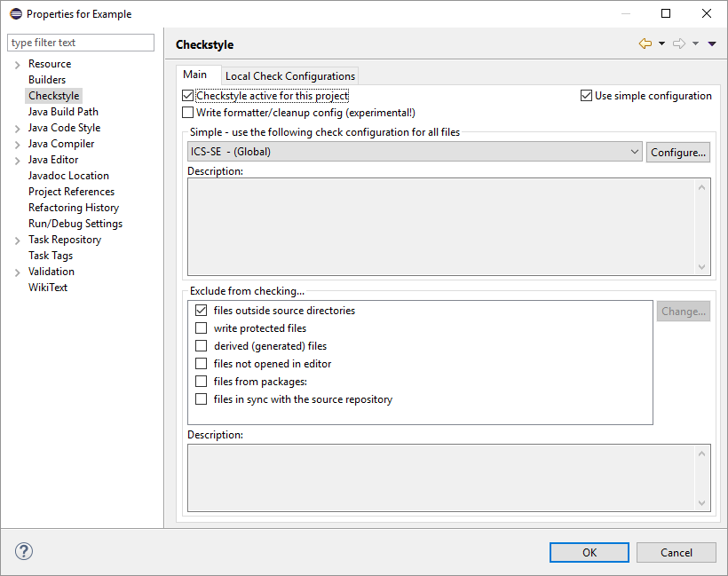The image size is (728, 576).
Task: Click down arrow of top description scrollbar
Action: (x=702, y=267)
